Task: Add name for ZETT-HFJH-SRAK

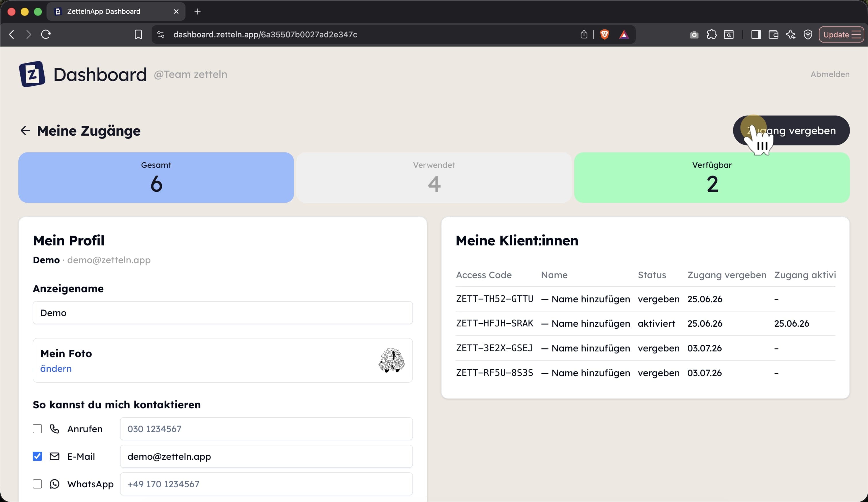Action: 585,323
